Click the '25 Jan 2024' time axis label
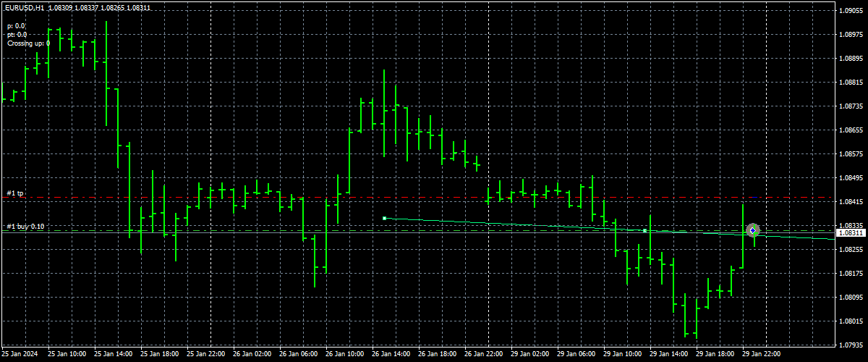Image resolution: width=868 pixels, height=362 pixels. (21, 354)
